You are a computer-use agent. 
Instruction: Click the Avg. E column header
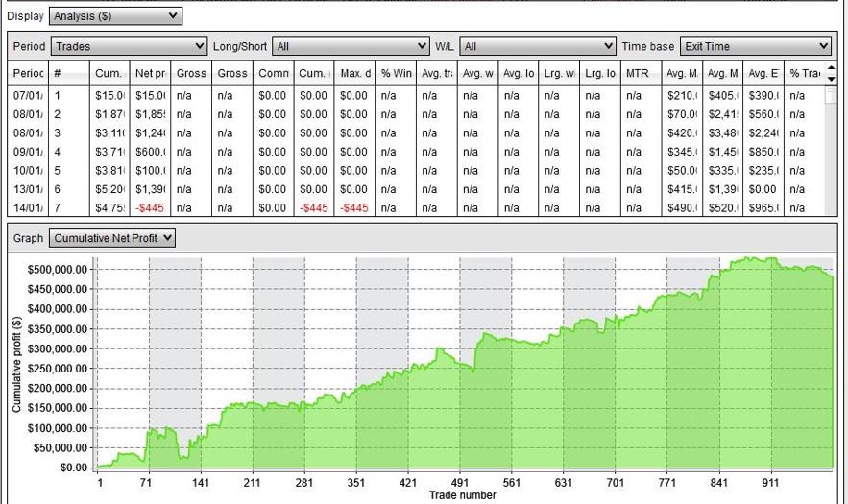(x=763, y=74)
